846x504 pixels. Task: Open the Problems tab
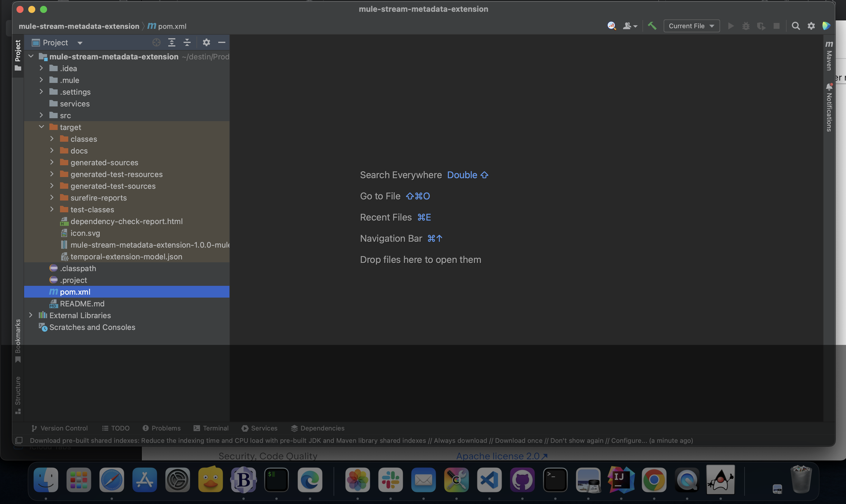[162, 428]
